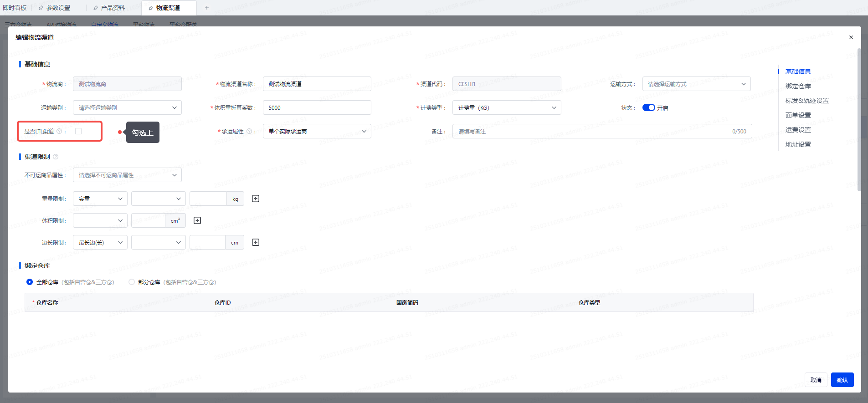Image resolution: width=868 pixels, height=403 pixels.
Task: Click the 物流渠道名称 input field
Action: pyautogui.click(x=317, y=84)
